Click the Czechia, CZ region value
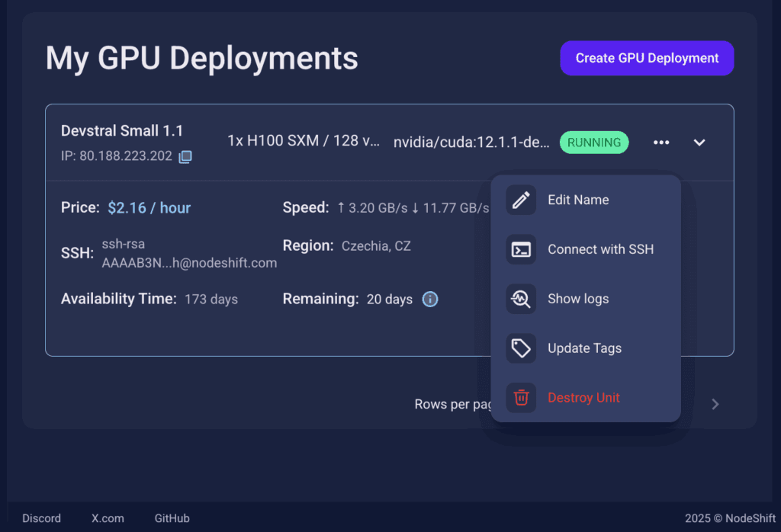Image resolution: width=781 pixels, height=532 pixels. pos(376,246)
